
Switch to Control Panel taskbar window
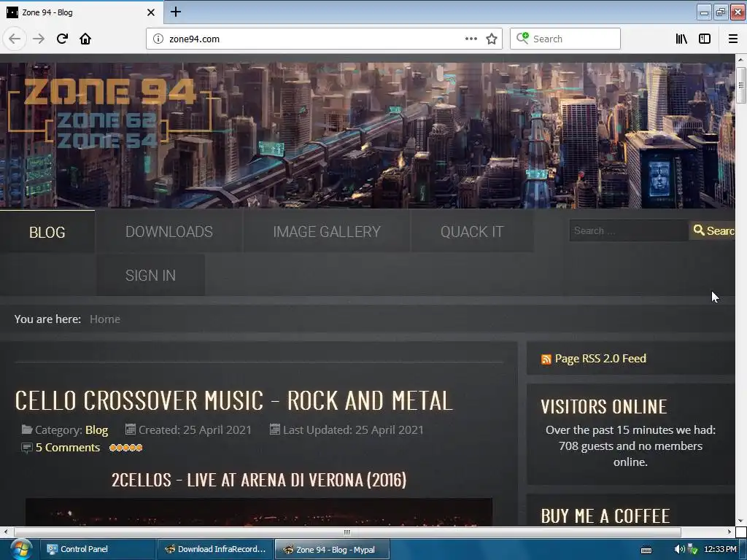click(97, 549)
